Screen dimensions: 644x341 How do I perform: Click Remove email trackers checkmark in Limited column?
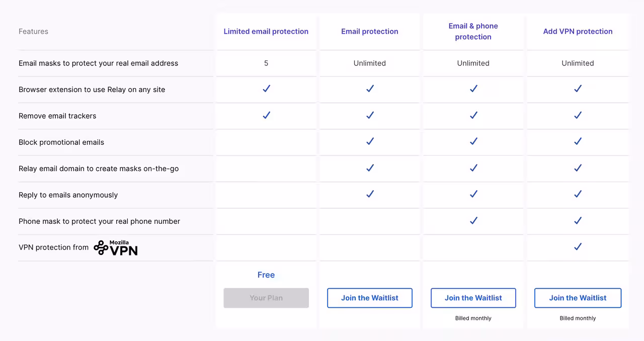(x=266, y=115)
